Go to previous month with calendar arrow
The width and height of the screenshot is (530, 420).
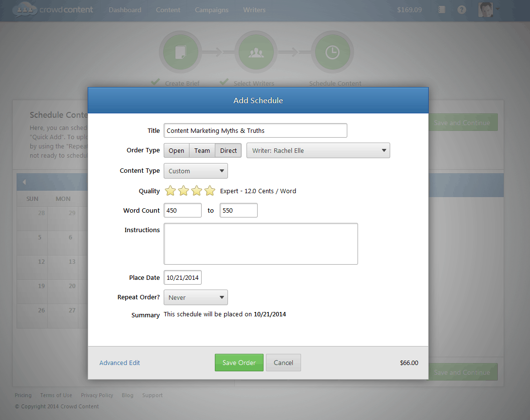click(x=24, y=182)
